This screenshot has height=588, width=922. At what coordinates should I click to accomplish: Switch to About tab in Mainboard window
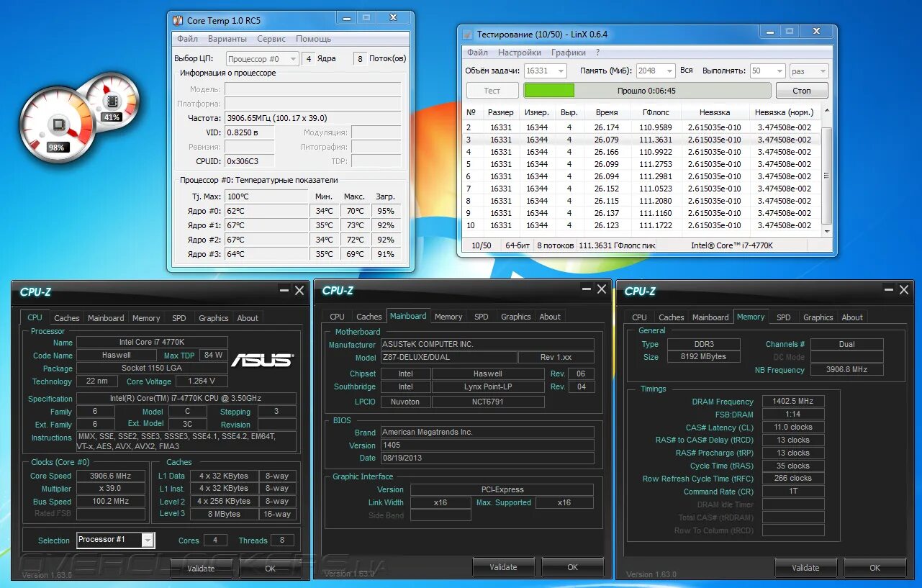click(x=551, y=317)
